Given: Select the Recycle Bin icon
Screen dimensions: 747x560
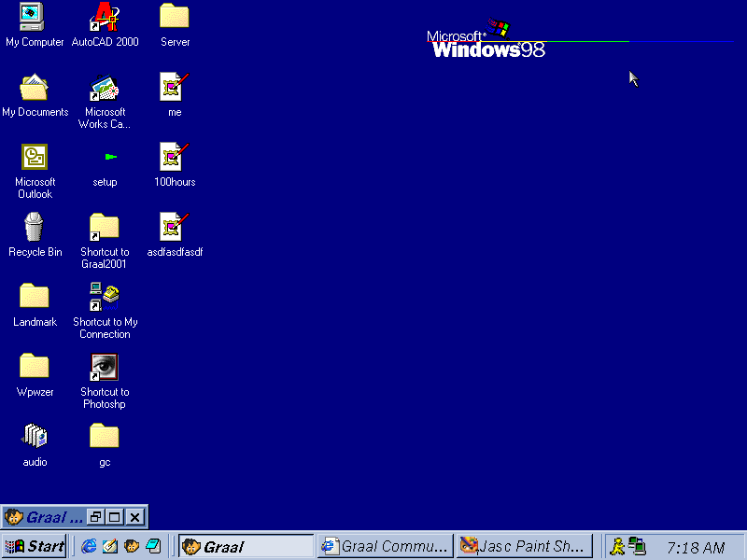Looking at the screenshot, I should [35, 227].
